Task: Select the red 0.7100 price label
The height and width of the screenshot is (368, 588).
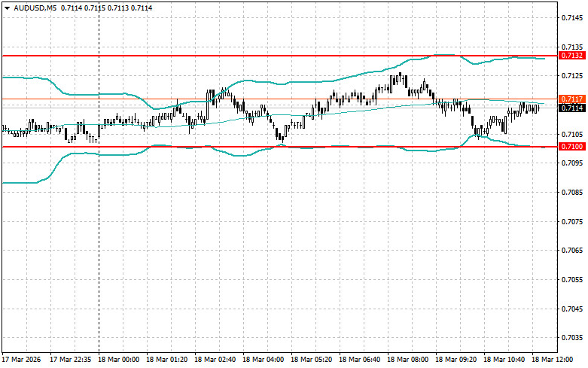Action: coord(571,146)
